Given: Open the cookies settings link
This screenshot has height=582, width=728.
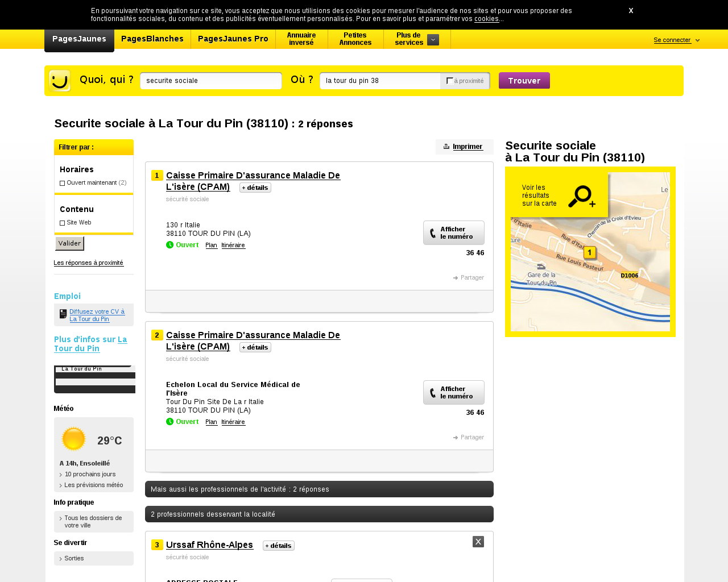Looking at the screenshot, I should tap(487, 19).
